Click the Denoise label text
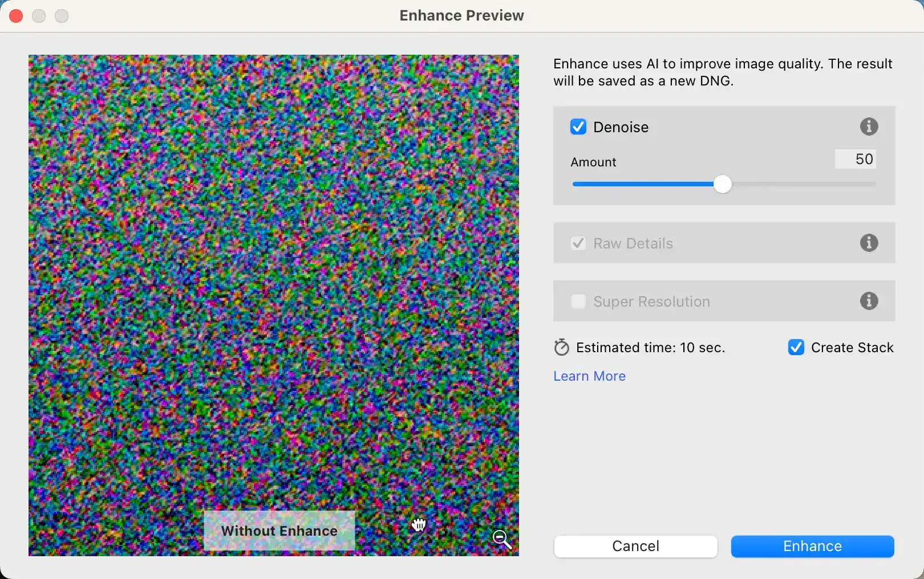The width and height of the screenshot is (924, 579). tap(621, 127)
